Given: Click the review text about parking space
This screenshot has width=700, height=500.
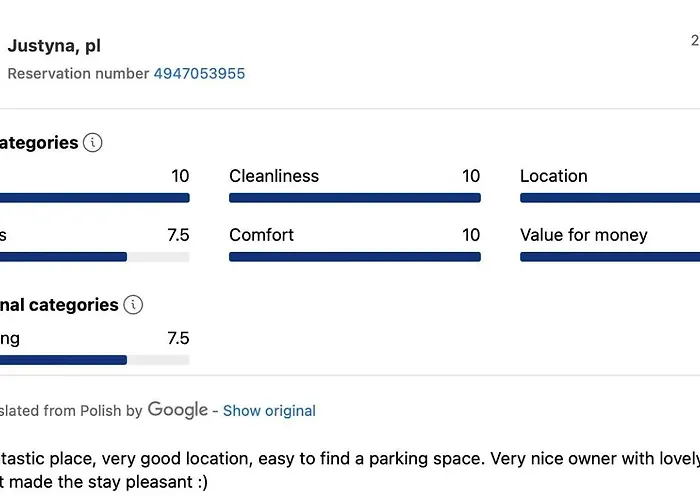Looking at the screenshot, I should pyautogui.click(x=350, y=459).
